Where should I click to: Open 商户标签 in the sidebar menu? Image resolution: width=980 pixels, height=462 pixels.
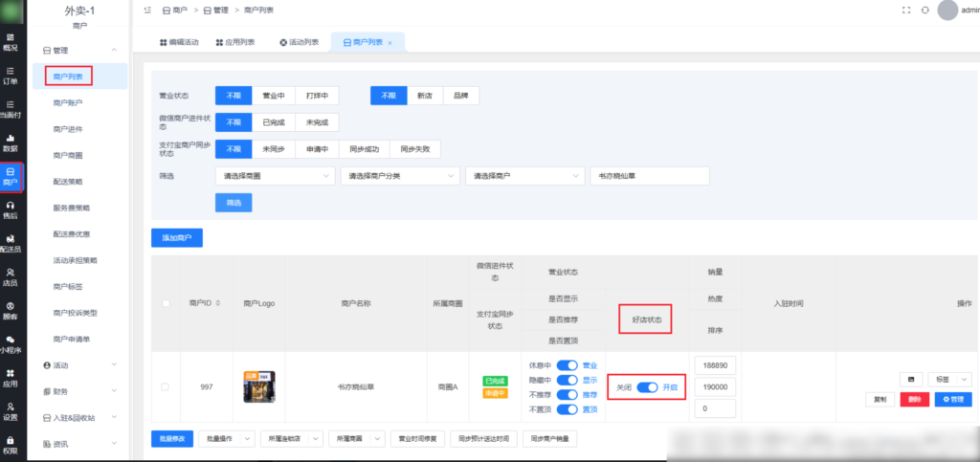pyautogui.click(x=68, y=287)
